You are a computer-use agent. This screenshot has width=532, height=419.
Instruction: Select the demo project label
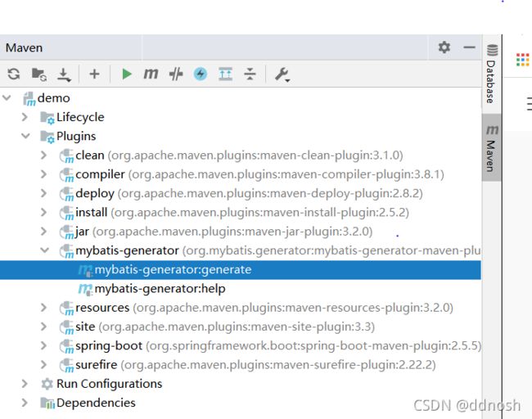point(53,98)
